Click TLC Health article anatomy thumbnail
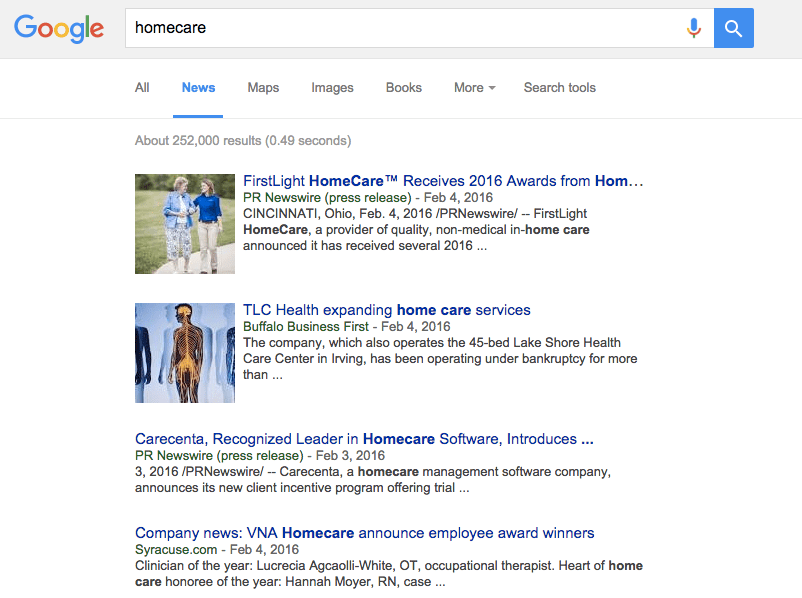 (185, 352)
